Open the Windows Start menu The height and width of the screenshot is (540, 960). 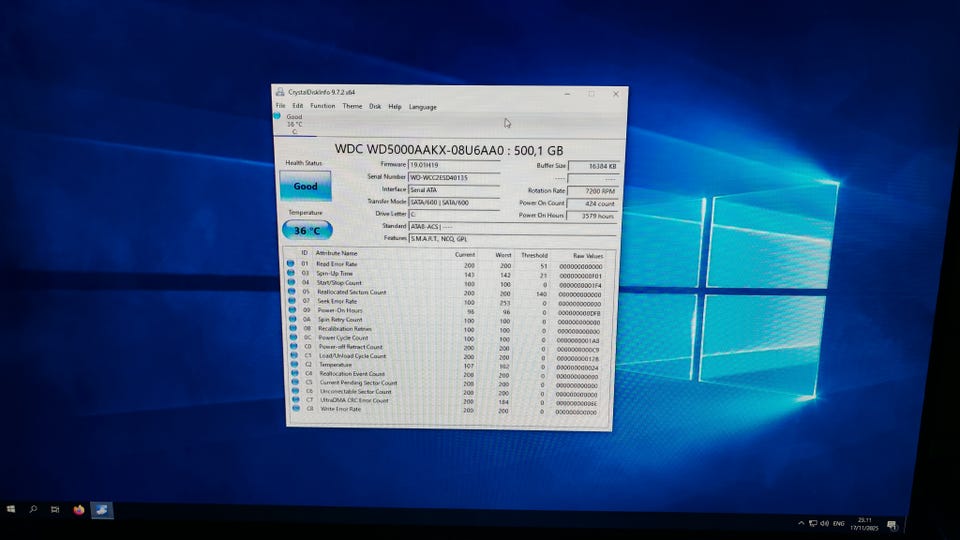pos(11,509)
